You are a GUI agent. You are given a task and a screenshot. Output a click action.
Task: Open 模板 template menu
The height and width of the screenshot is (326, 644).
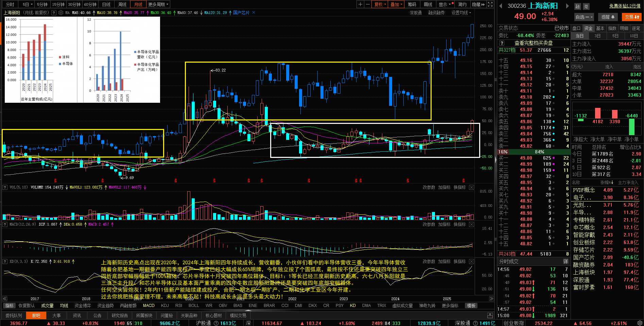tap(471, 306)
